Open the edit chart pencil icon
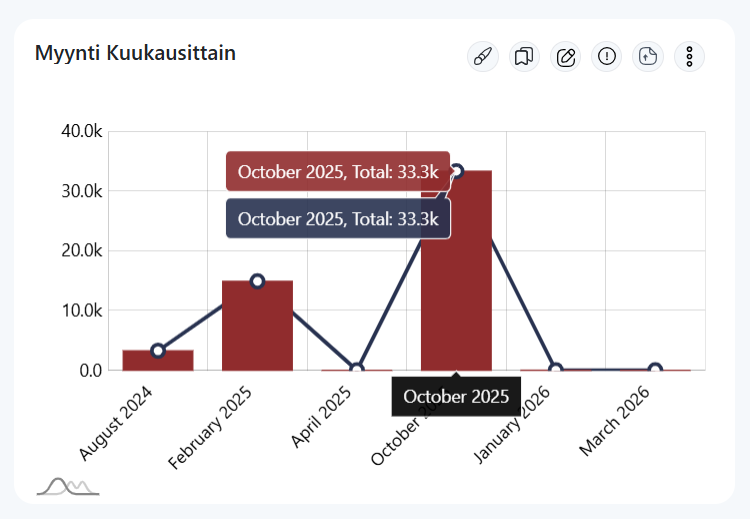Viewport: 750px width, 519px height. (x=566, y=57)
